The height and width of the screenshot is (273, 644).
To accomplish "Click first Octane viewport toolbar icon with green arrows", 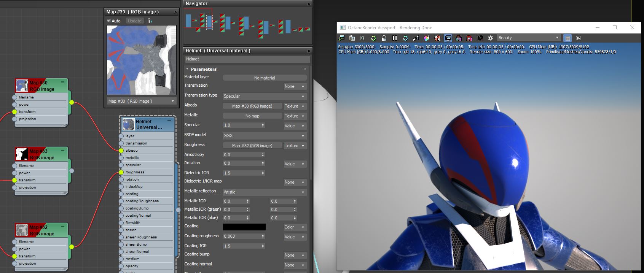I will coord(341,38).
